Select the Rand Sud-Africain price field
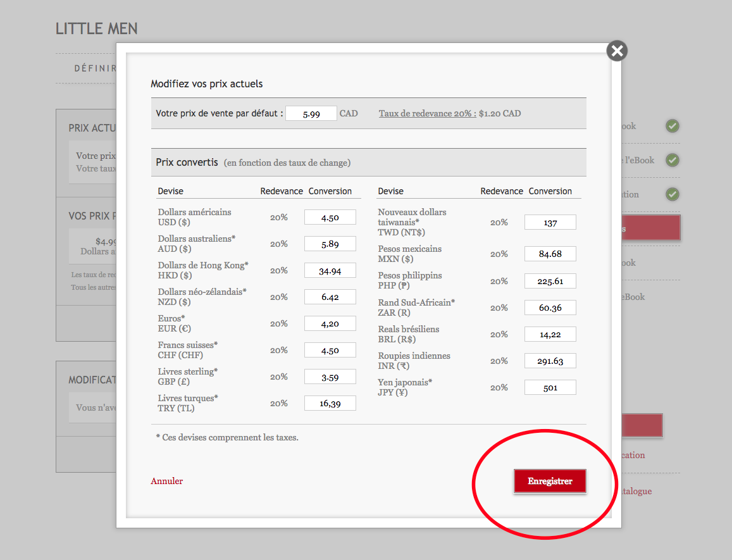Screen dimensions: 732x560 pos(550,308)
